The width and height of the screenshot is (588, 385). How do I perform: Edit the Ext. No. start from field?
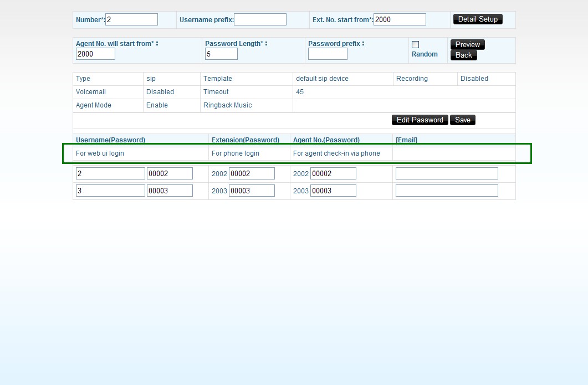click(x=400, y=19)
